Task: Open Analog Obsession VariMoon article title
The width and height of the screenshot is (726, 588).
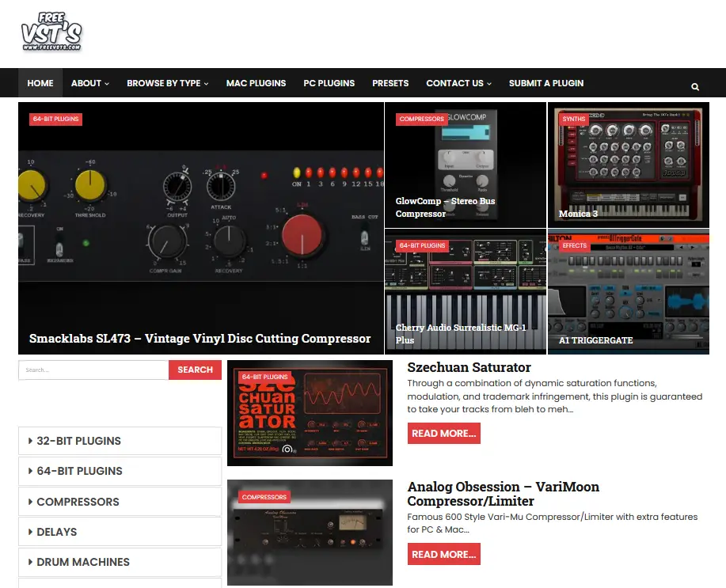Action: [x=504, y=494]
